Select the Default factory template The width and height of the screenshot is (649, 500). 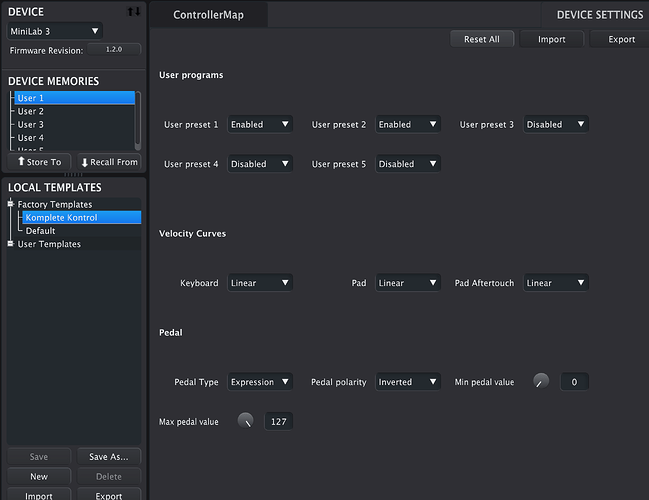40,231
